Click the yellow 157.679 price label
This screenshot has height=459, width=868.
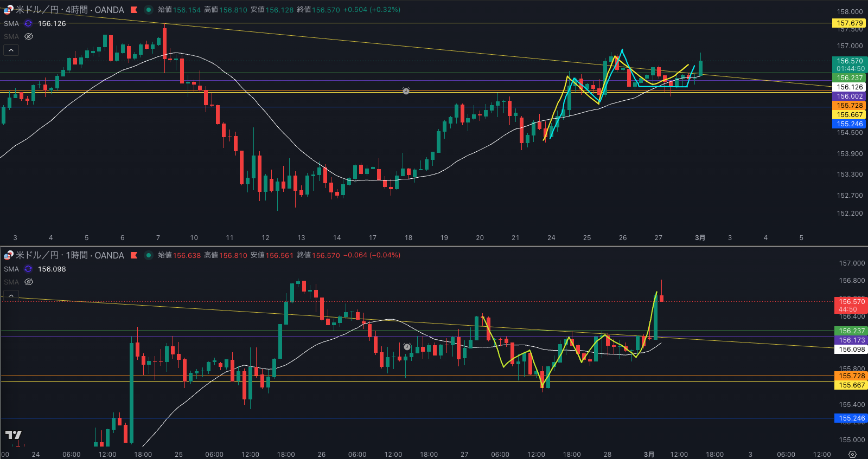(x=849, y=23)
